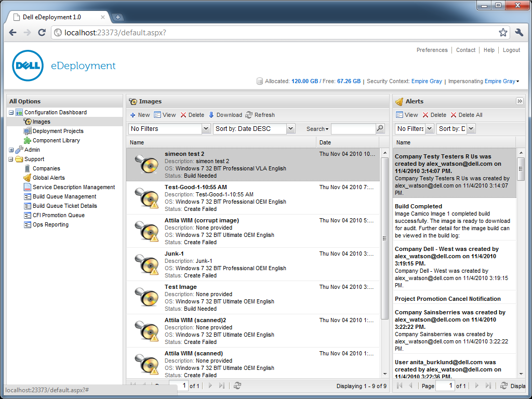This screenshot has height=399, width=532.
Task: Select the Attila WIM (corrupt image) row
Action: point(253,231)
